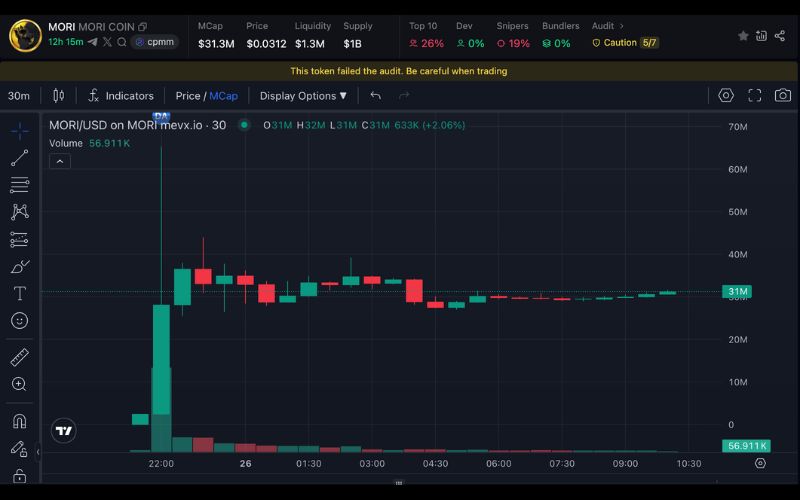
Task: Redo the chart action
Action: [404, 95]
